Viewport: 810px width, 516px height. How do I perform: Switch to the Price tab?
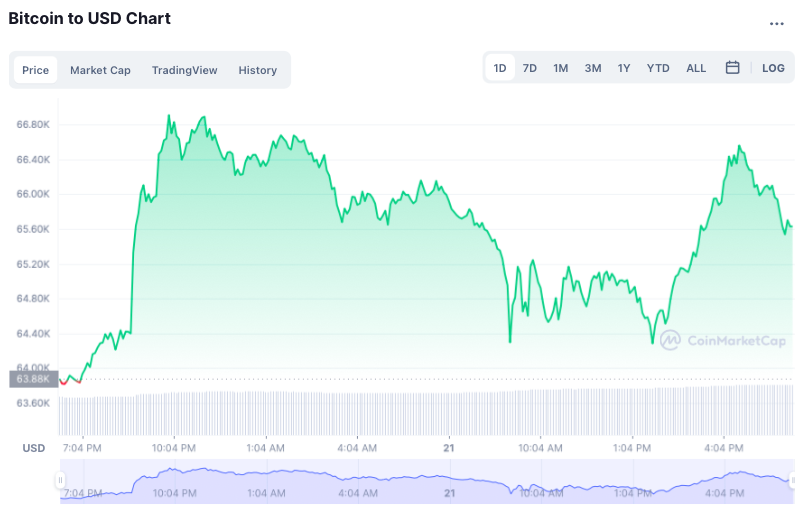click(36, 70)
